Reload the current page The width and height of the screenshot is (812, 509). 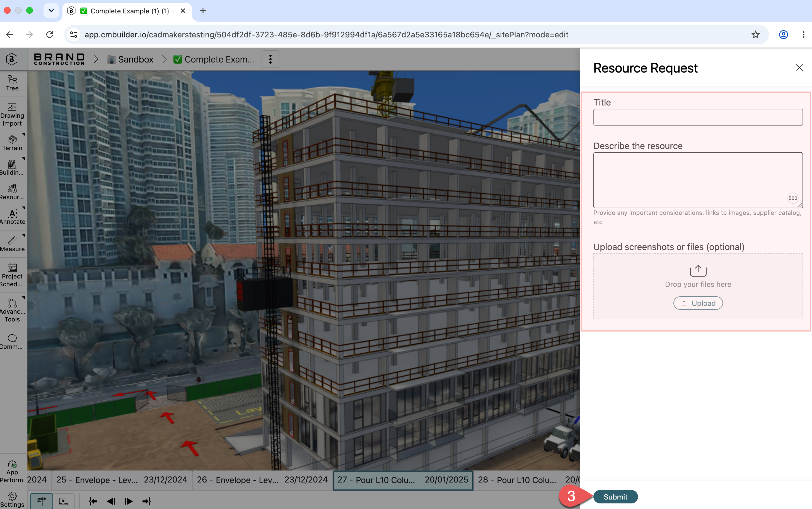[50, 34]
